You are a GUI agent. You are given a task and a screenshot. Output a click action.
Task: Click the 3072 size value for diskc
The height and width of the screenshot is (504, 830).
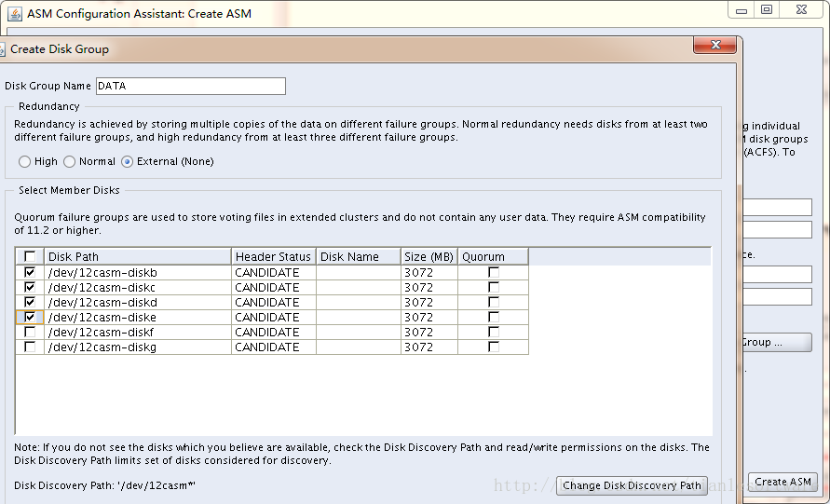coord(418,288)
